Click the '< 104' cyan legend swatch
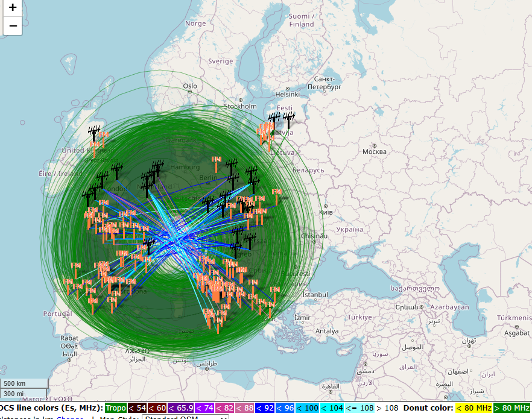This screenshot has height=419, width=532. [x=332, y=408]
